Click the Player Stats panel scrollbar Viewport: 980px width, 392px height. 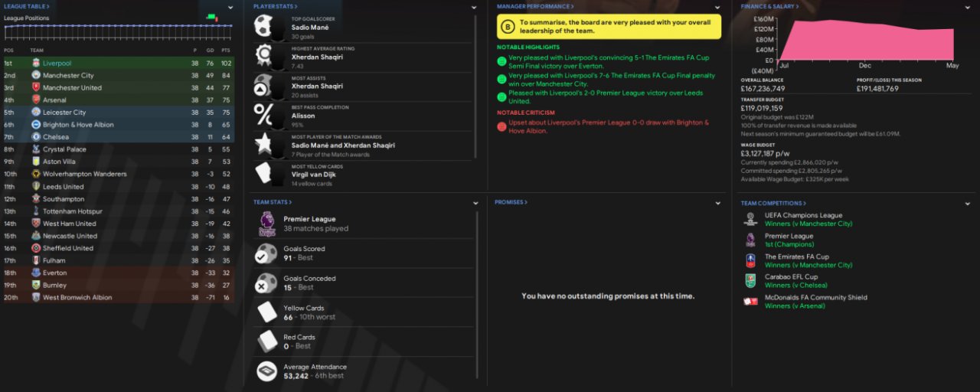tap(476, 85)
